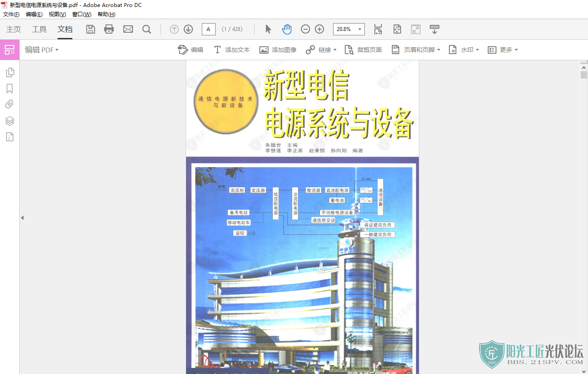Switch to the 主页 home tab

[x=14, y=29]
